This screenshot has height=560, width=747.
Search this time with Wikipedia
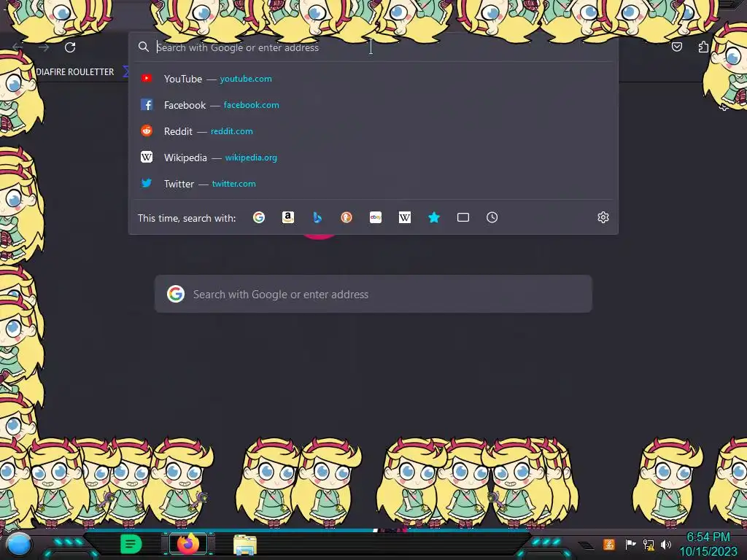404,217
